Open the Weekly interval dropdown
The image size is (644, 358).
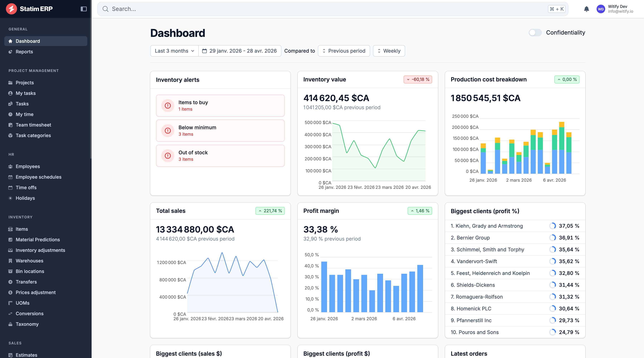389,51
